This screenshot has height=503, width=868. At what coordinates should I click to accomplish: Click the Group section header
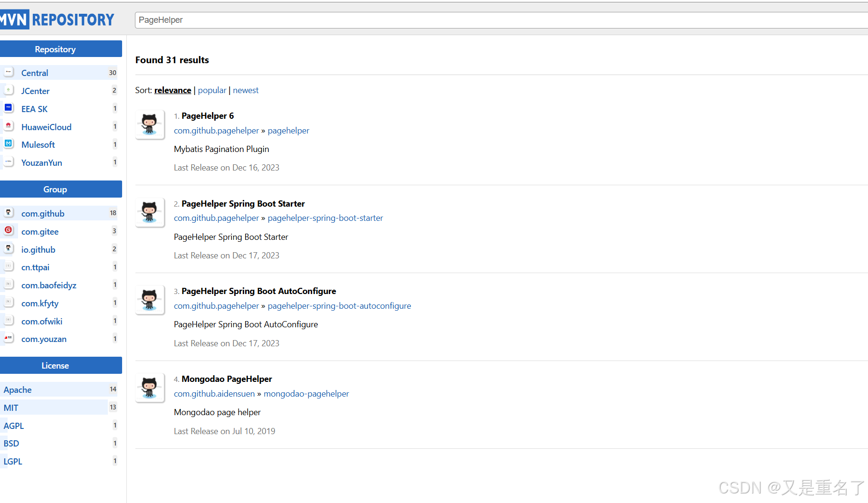(61, 189)
